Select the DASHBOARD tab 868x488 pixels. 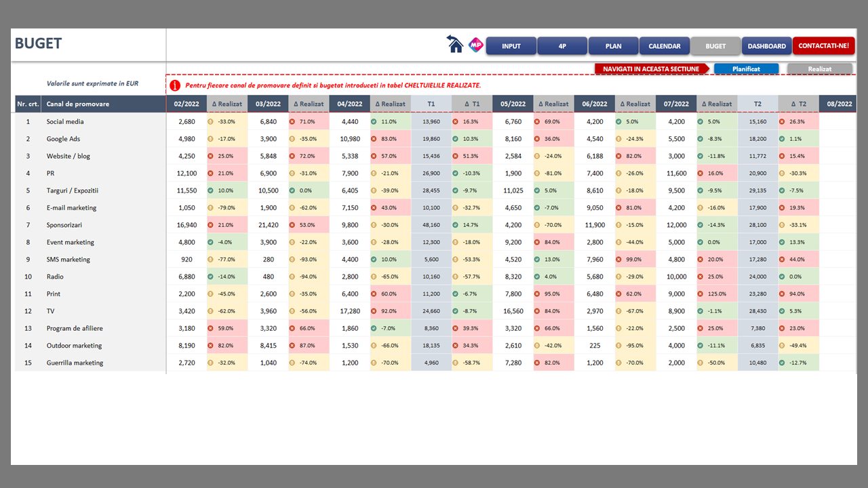[766, 46]
